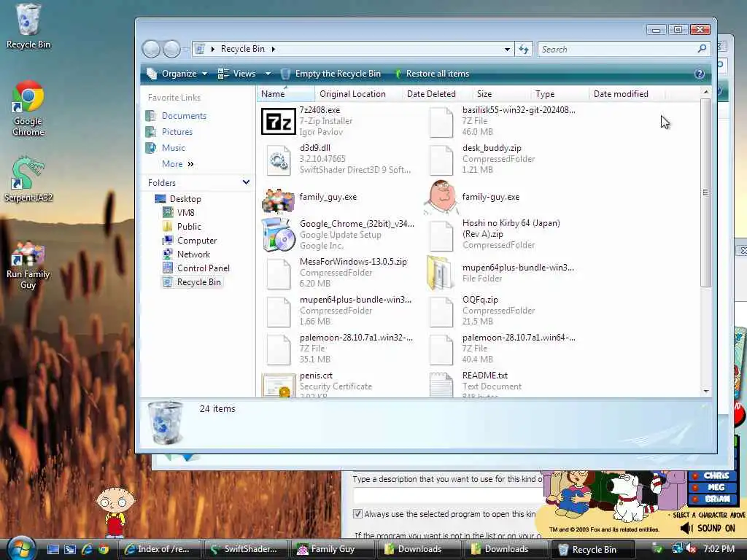Click the refresh button beside address bar
Viewport: 747px width, 560px height.
pyautogui.click(x=524, y=49)
